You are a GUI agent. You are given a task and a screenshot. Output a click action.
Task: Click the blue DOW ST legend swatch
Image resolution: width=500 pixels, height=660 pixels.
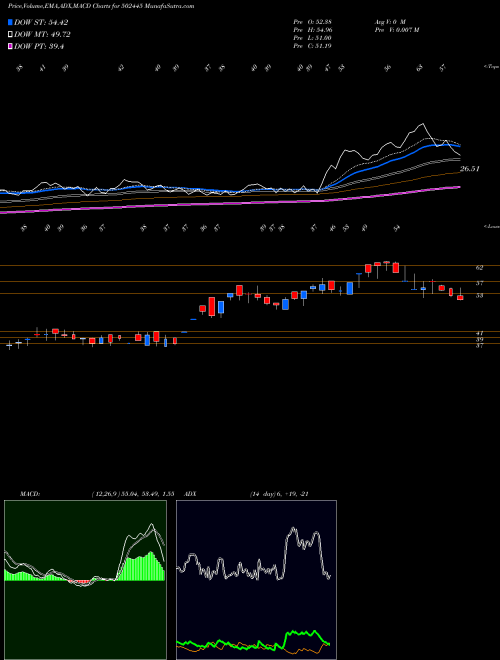(11, 22)
